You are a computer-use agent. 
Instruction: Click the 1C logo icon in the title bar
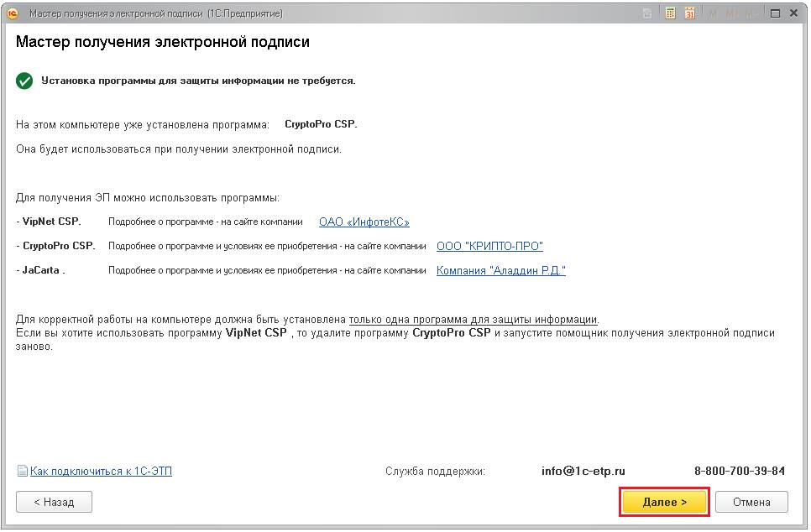pos(13,13)
